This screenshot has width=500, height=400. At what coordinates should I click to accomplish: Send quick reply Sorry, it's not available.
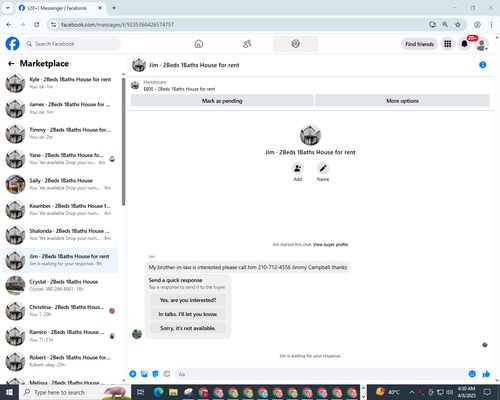188,328
